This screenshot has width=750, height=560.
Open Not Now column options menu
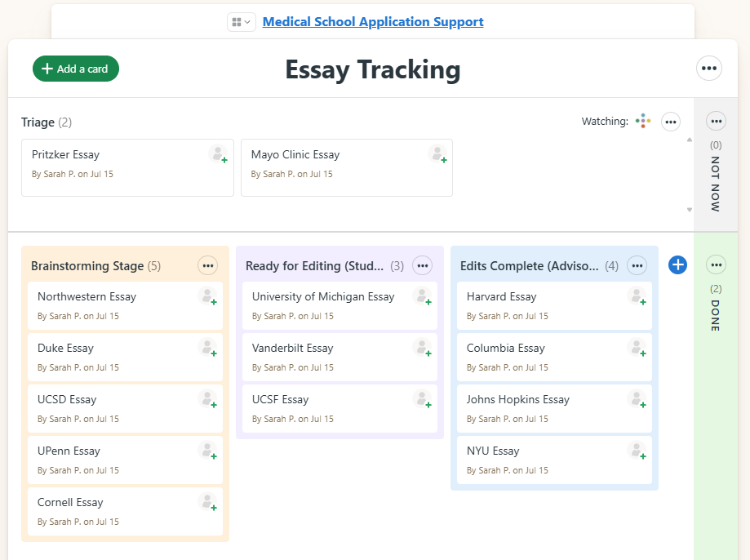click(x=716, y=121)
